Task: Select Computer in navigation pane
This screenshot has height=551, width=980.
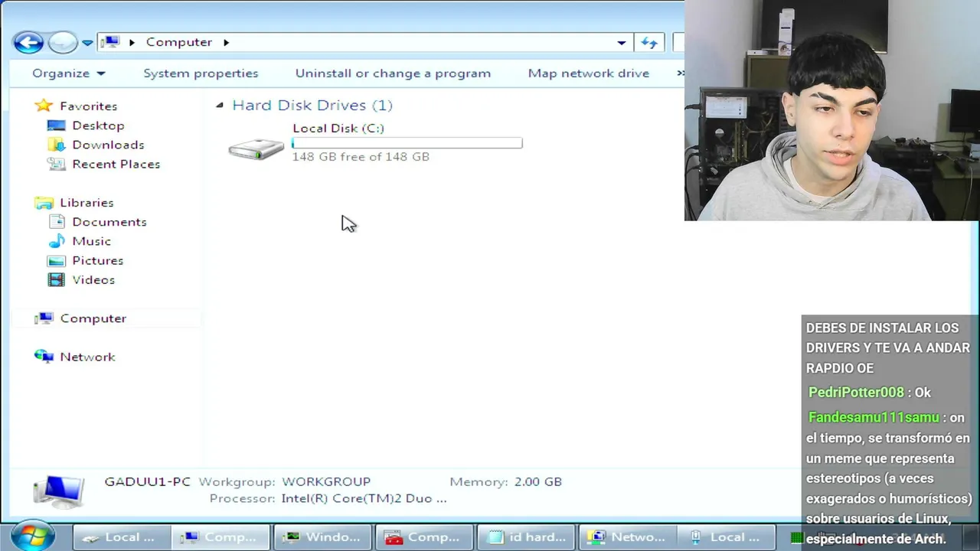Action: [x=93, y=318]
